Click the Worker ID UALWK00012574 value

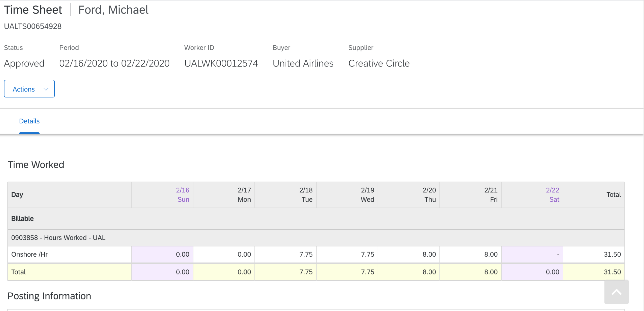pyautogui.click(x=221, y=63)
